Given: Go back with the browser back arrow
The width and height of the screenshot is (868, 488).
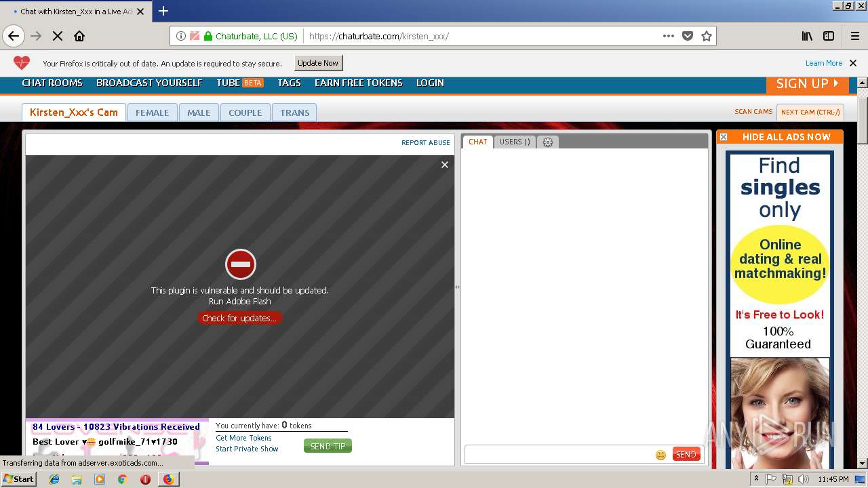Looking at the screenshot, I should (x=14, y=36).
